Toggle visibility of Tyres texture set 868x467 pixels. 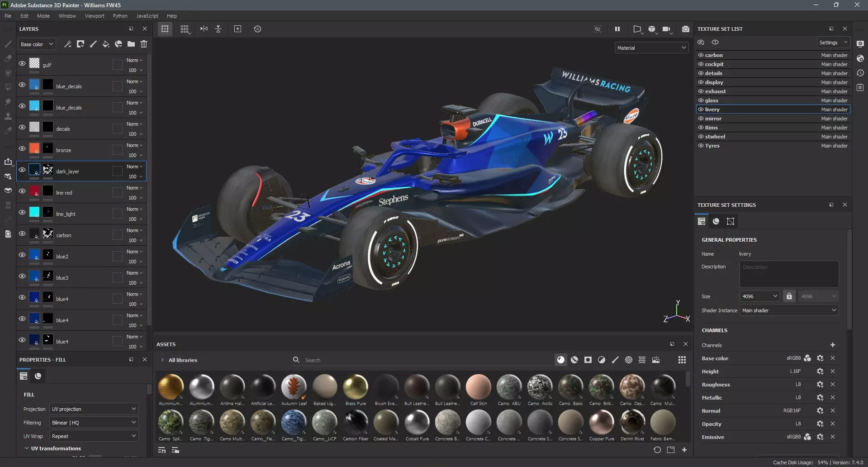click(x=701, y=146)
